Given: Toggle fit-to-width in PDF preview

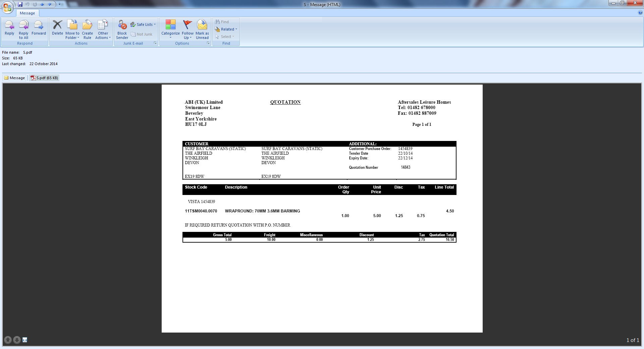Looking at the screenshot, I should pos(25,340).
